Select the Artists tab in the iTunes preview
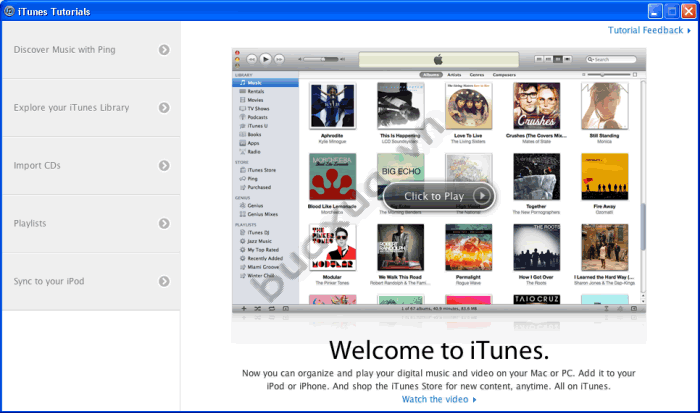 (454, 75)
